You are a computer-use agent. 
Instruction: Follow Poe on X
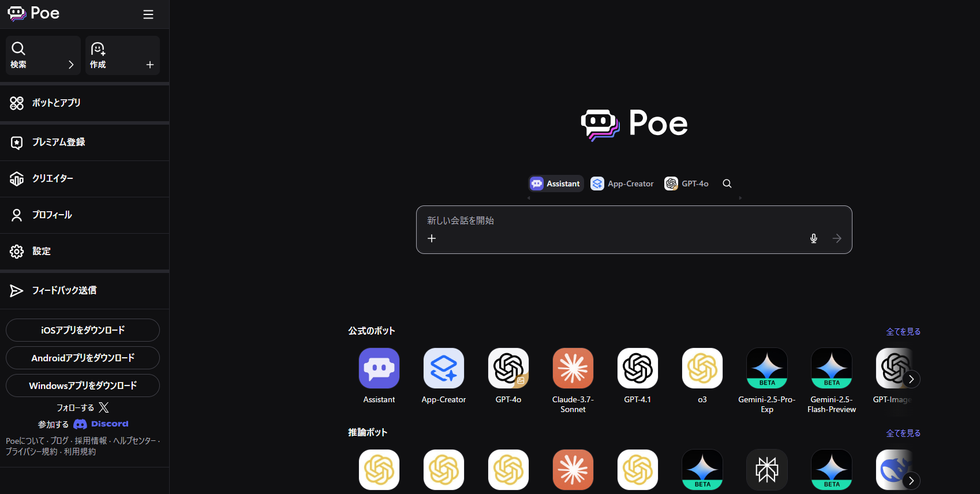pos(83,407)
